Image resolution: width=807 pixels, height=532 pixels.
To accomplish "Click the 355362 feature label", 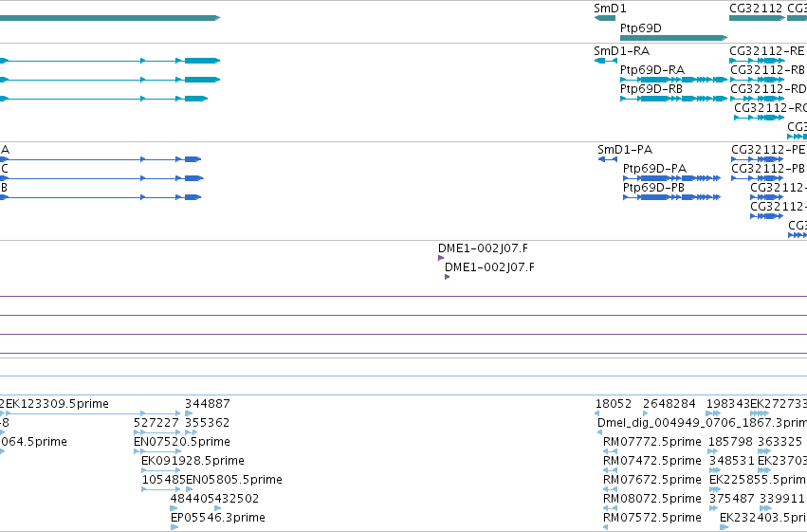I will click(208, 423).
